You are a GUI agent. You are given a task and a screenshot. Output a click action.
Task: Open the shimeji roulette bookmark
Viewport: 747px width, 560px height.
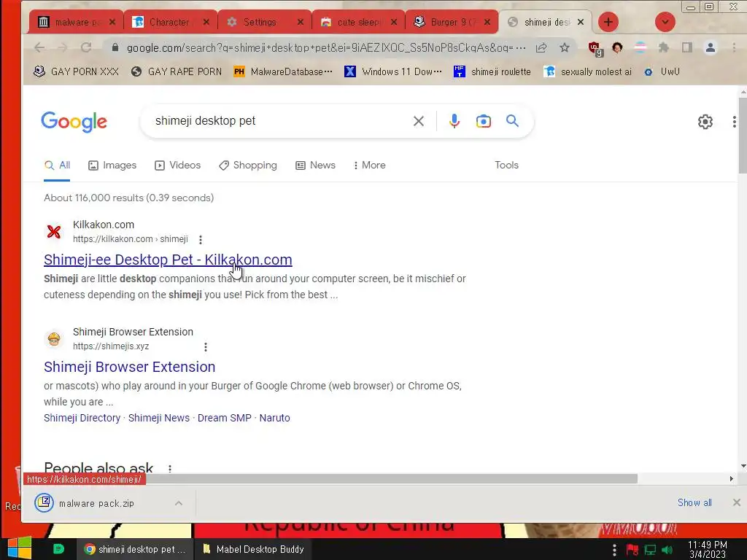pyautogui.click(x=492, y=72)
